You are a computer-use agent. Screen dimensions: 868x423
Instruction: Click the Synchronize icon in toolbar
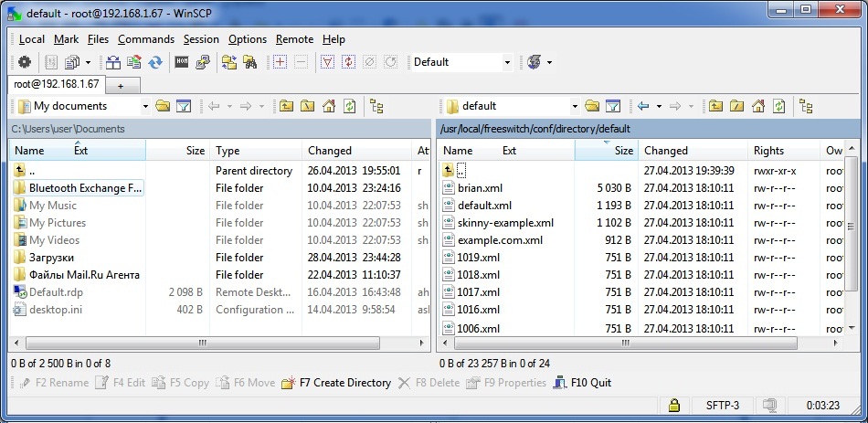(134, 62)
